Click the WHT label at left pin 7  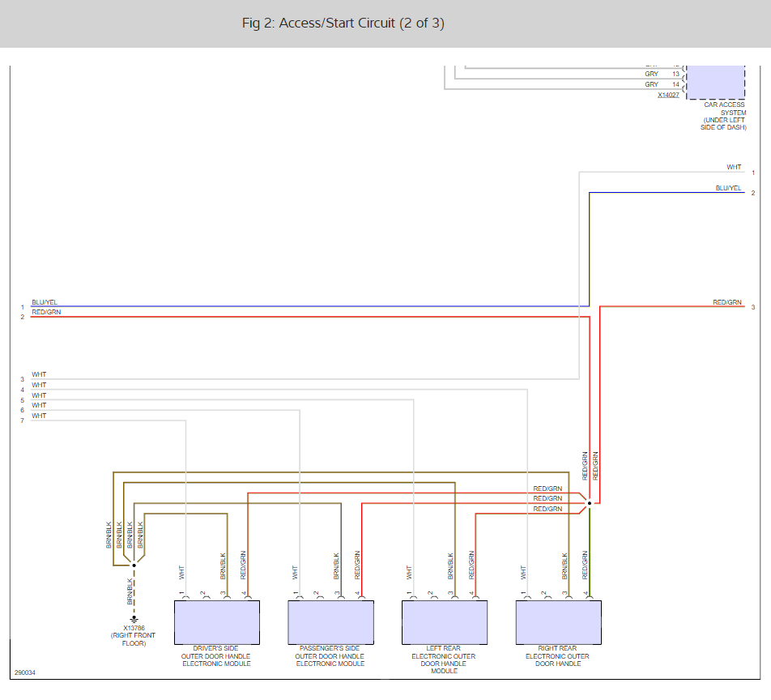[39, 416]
